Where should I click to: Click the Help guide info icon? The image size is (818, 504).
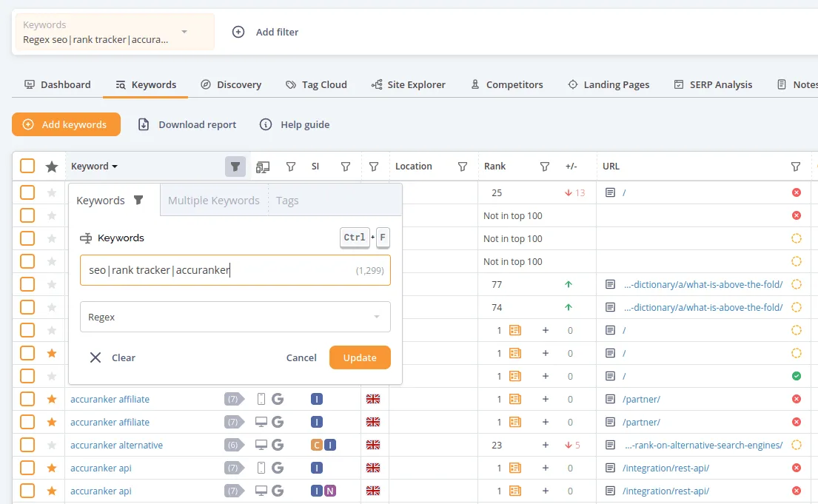pos(266,124)
